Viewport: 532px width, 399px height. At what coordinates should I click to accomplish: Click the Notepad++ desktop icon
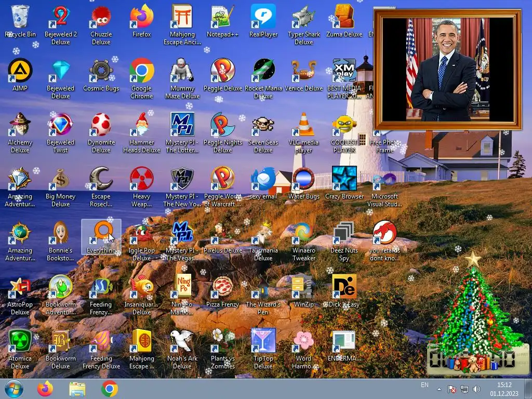(222, 16)
